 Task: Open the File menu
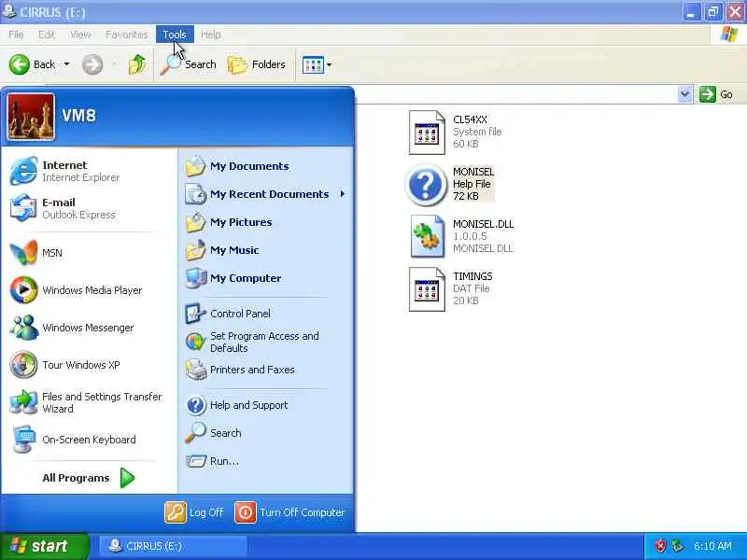pyautogui.click(x=16, y=35)
